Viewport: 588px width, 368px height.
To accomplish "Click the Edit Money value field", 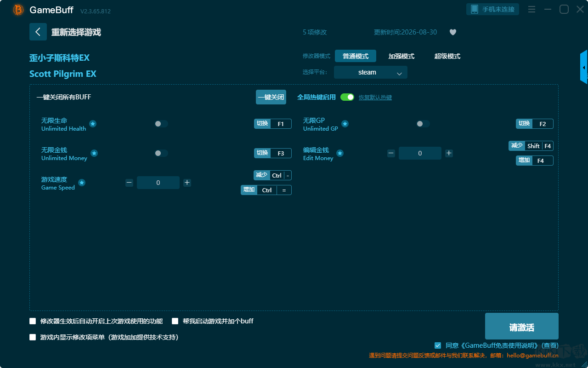I will [420, 153].
